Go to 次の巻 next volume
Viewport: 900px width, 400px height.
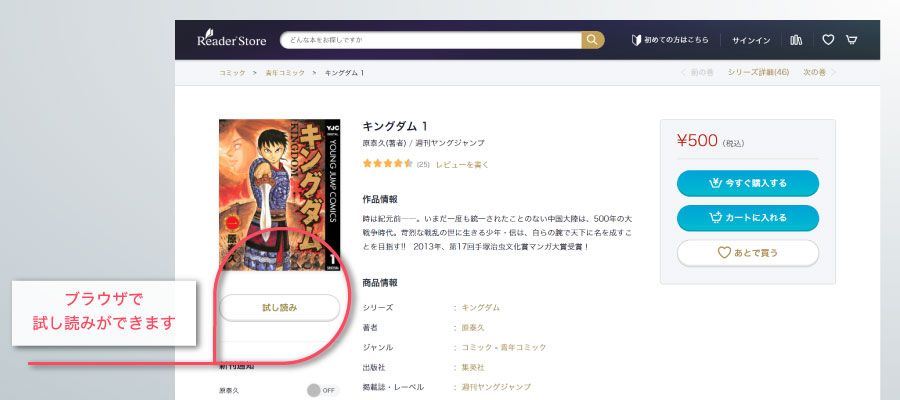click(819, 72)
